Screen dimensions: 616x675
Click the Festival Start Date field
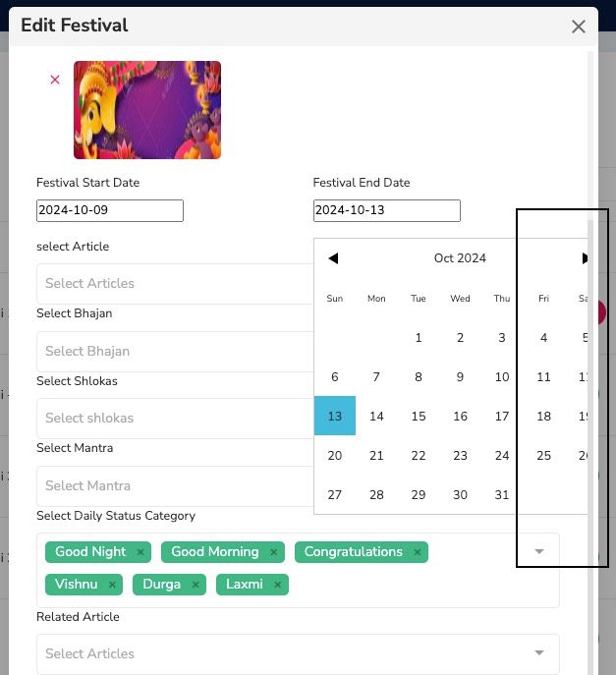coord(110,210)
